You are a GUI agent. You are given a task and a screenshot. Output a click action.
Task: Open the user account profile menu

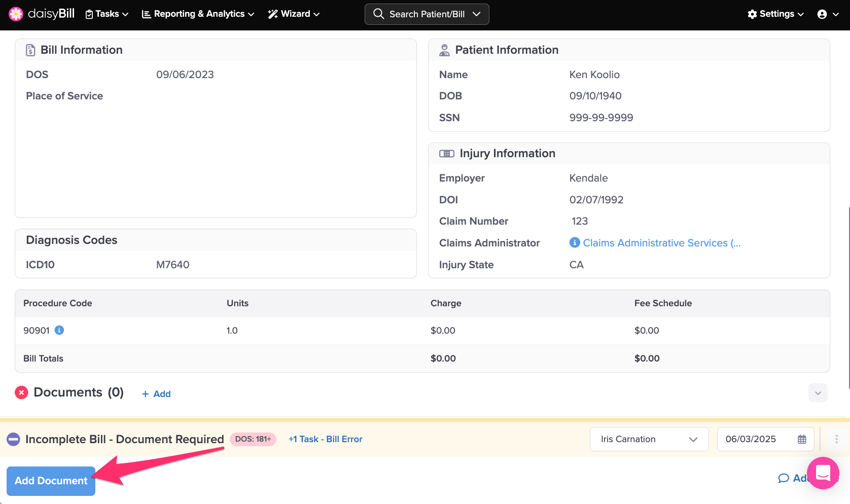[828, 14]
